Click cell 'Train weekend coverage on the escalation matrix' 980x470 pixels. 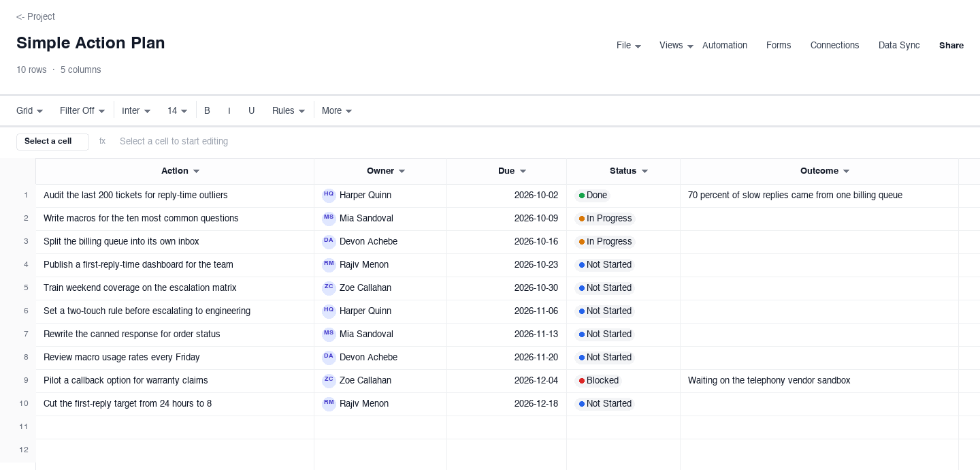coord(175,288)
